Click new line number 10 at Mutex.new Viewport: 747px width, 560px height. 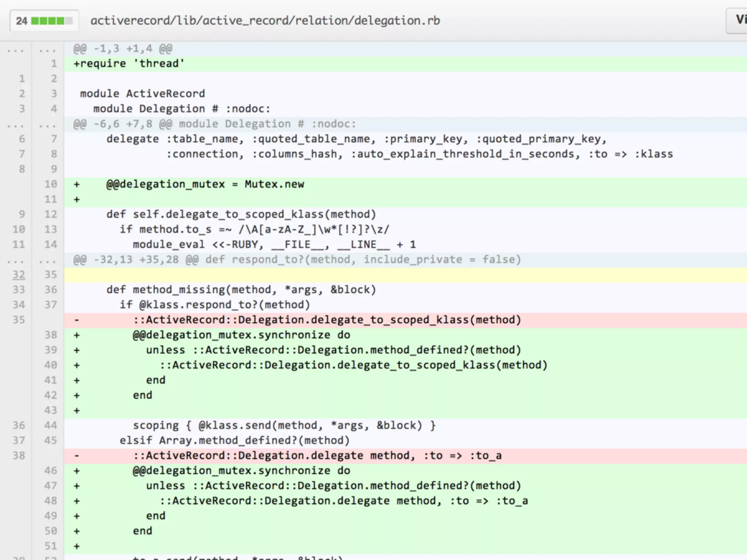51,184
